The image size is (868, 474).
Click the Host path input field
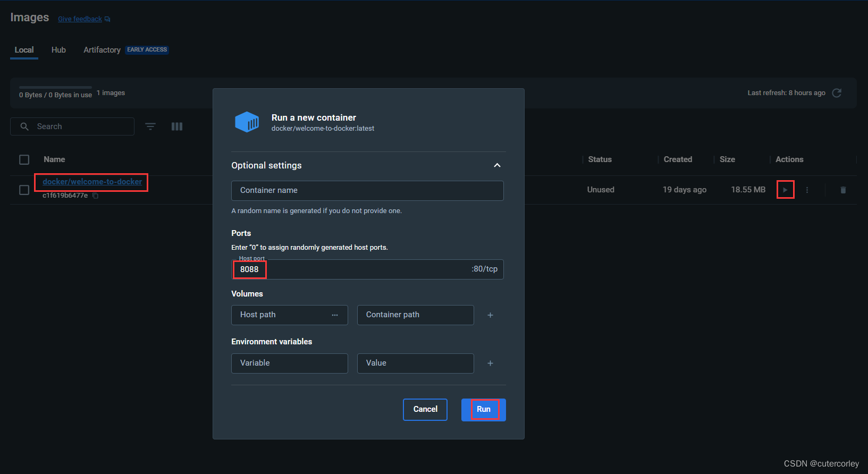tap(290, 315)
